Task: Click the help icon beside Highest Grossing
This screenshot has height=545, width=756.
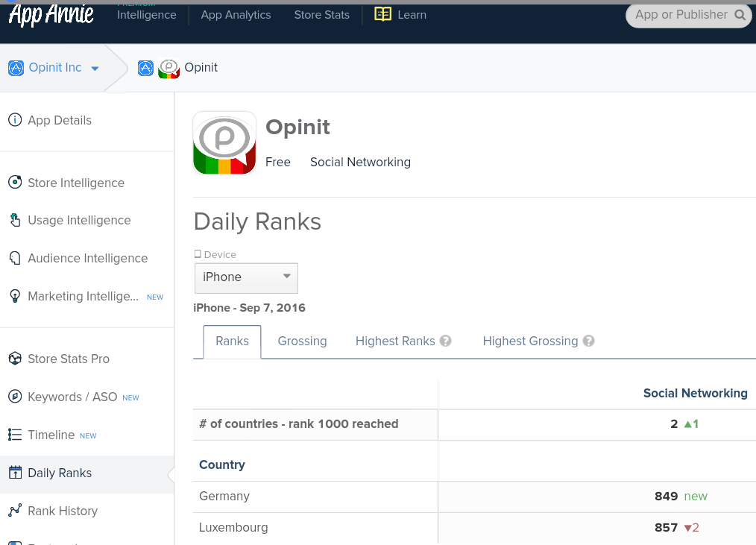Action: 588,341
